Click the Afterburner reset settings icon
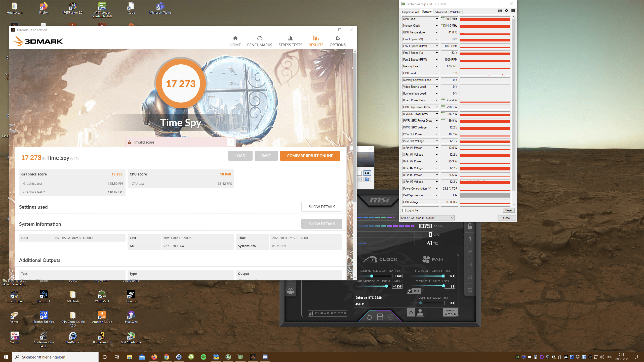This screenshot has width=644, height=362. coord(369,317)
